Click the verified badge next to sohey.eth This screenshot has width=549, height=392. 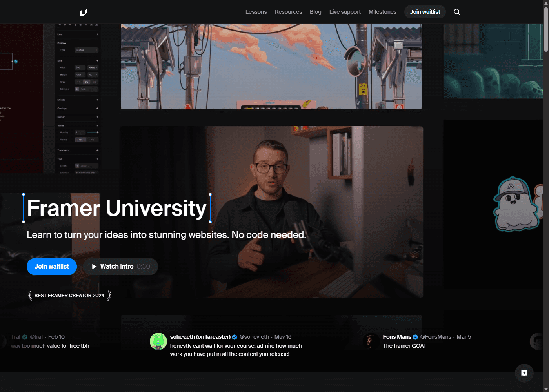[x=235, y=337]
